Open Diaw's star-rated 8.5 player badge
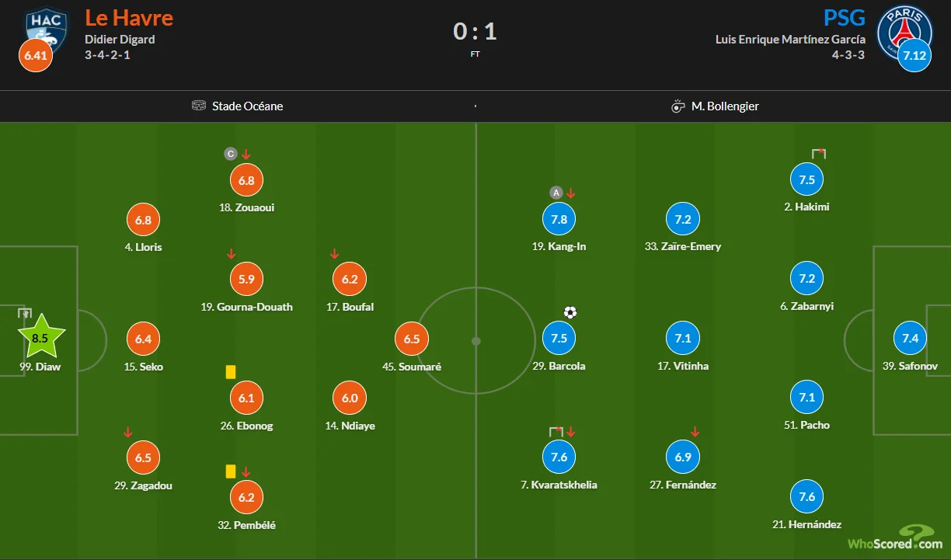Screen dimensions: 951x560 coord(41,337)
